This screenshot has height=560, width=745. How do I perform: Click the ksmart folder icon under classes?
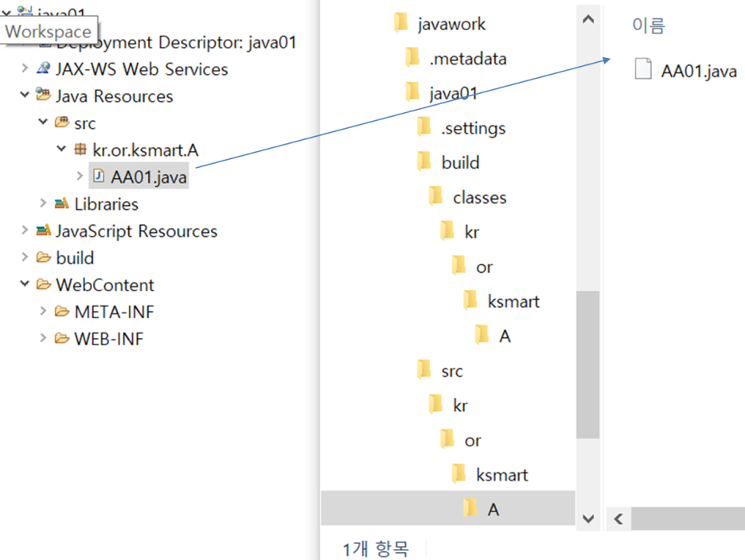click(x=470, y=300)
